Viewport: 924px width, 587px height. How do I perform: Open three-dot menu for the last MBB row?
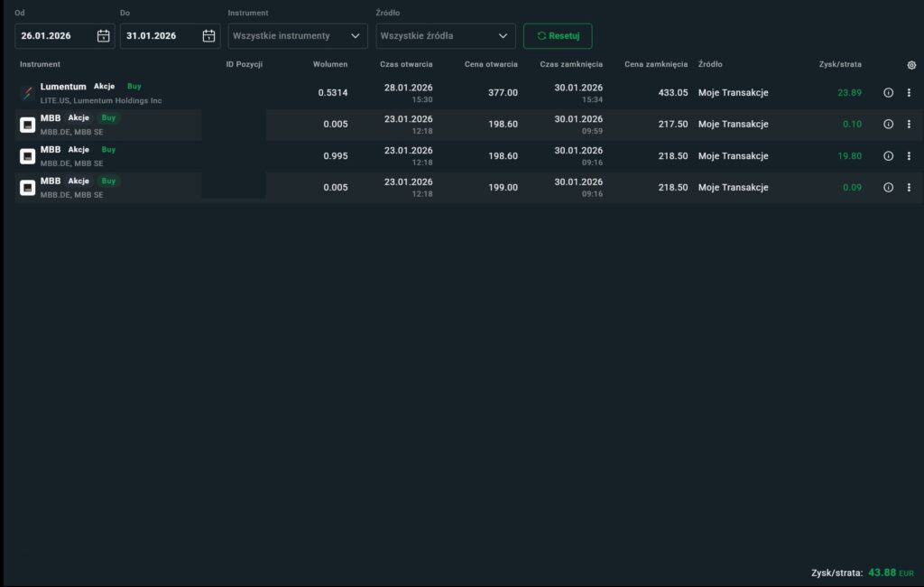click(x=909, y=188)
